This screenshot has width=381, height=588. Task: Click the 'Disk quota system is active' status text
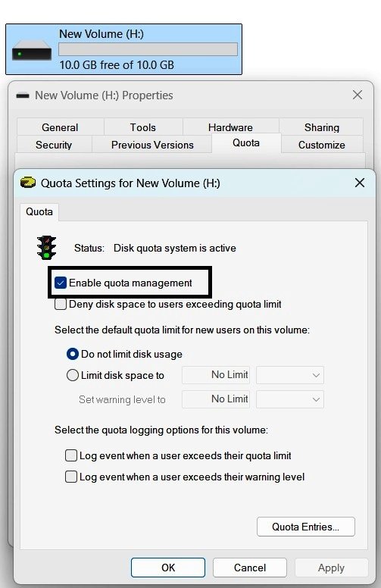click(175, 248)
